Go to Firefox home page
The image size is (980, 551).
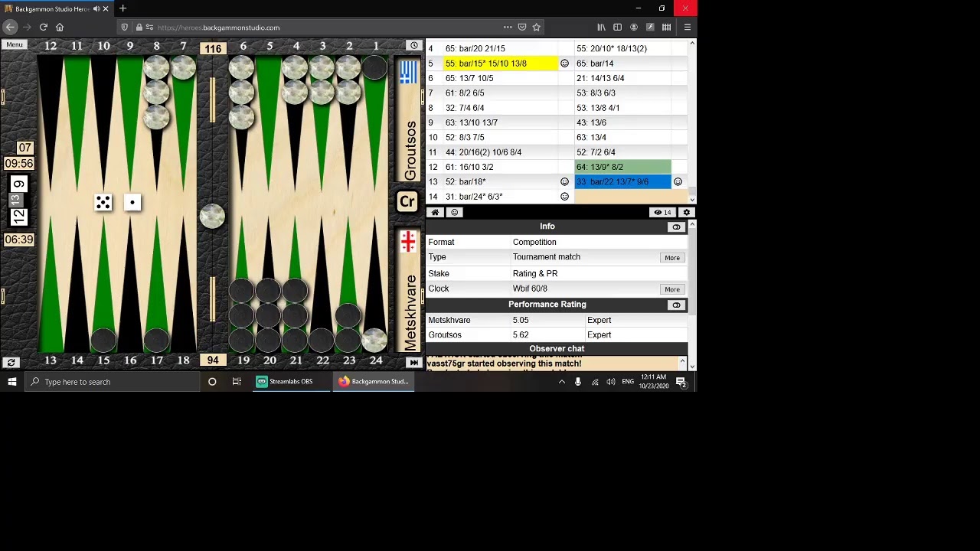coord(60,28)
